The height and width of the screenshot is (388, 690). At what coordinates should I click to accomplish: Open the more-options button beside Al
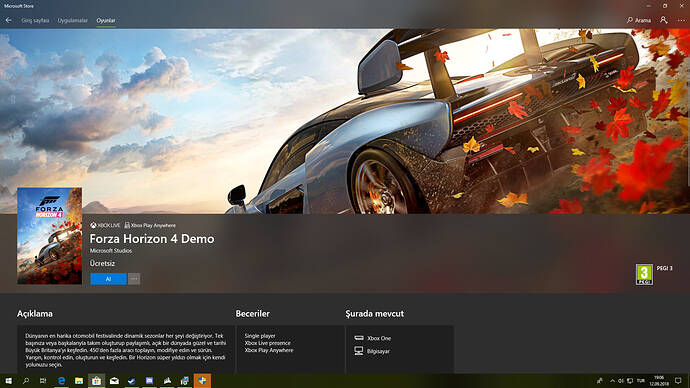tap(134, 279)
